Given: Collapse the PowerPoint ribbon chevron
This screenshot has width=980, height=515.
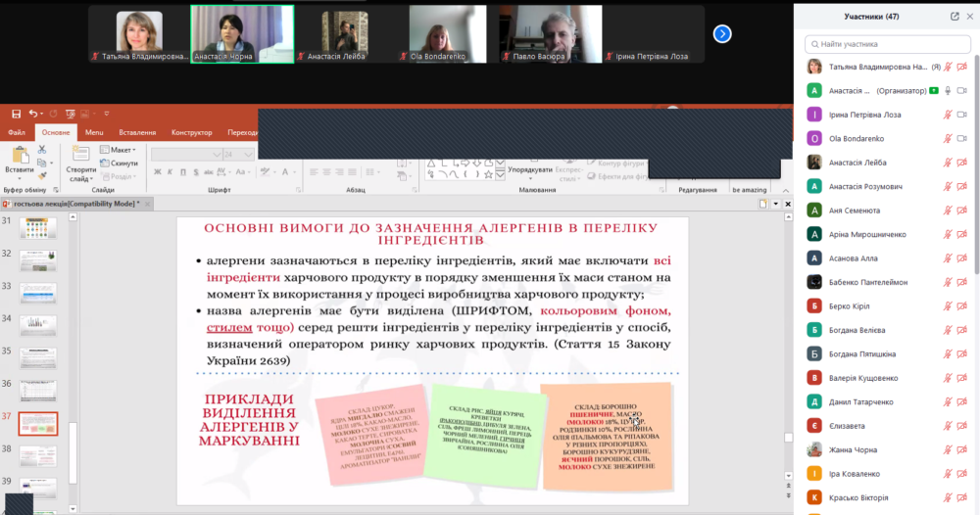Looking at the screenshot, I should [786, 190].
